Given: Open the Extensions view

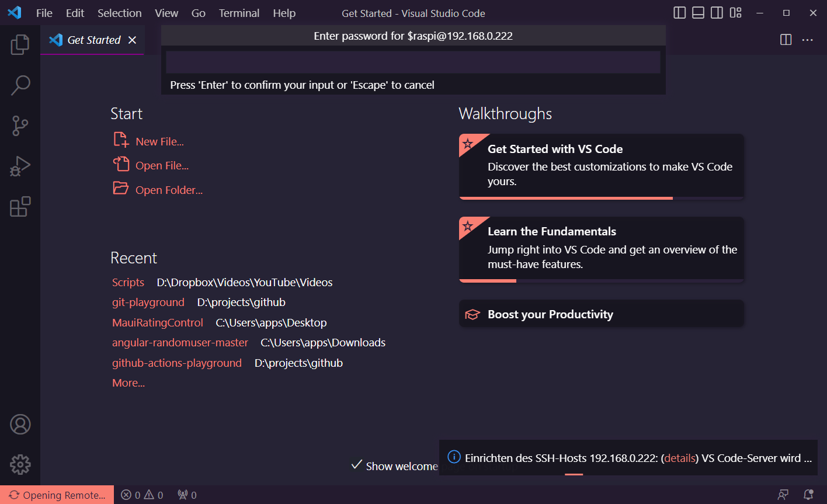Looking at the screenshot, I should coord(20,207).
